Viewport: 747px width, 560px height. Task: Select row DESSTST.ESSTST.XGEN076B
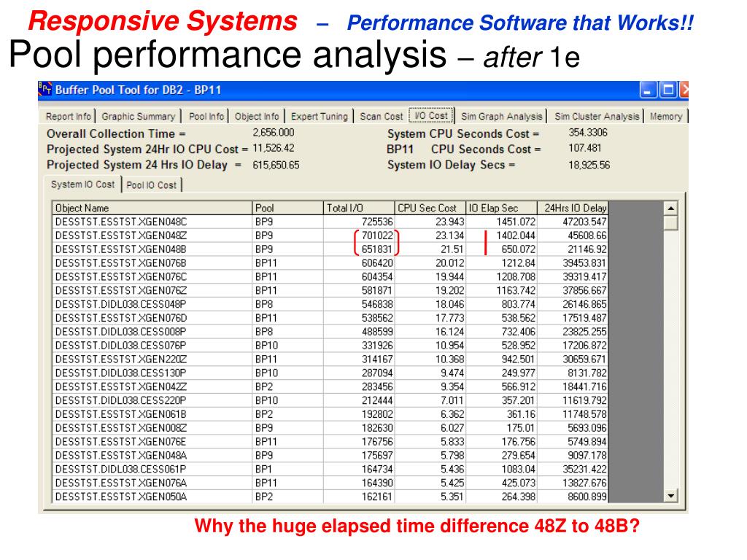(x=330, y=263)
